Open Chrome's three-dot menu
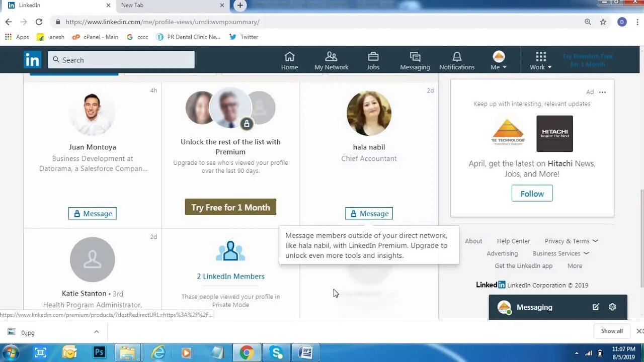Screen dimensions: 644x362 (x=637, y=22)
